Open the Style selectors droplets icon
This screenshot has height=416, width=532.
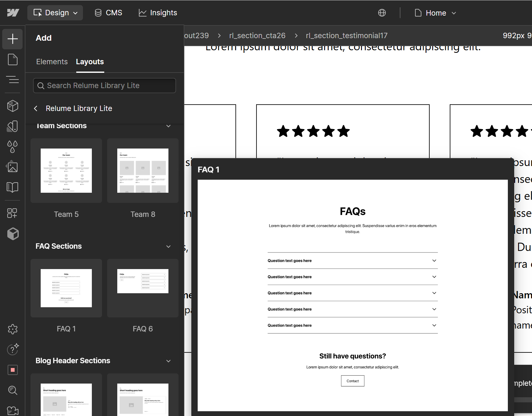click(12, 147)
